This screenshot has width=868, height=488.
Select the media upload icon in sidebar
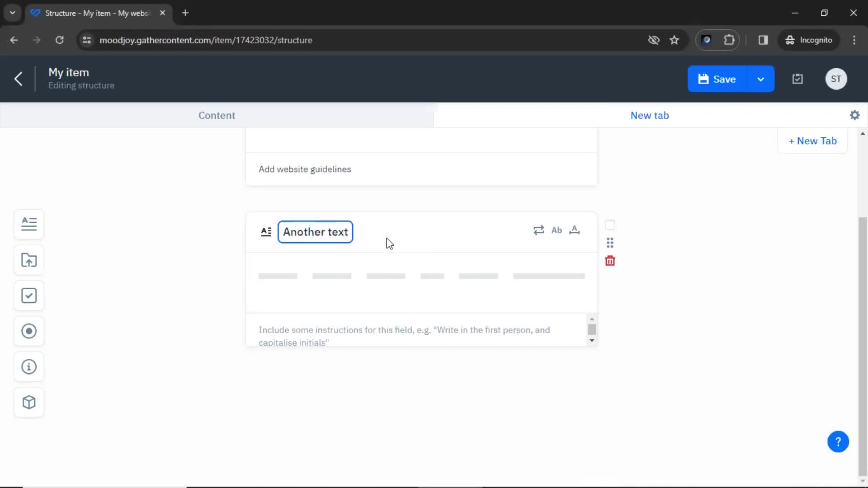pyautogui.click(x=28, y=259)
